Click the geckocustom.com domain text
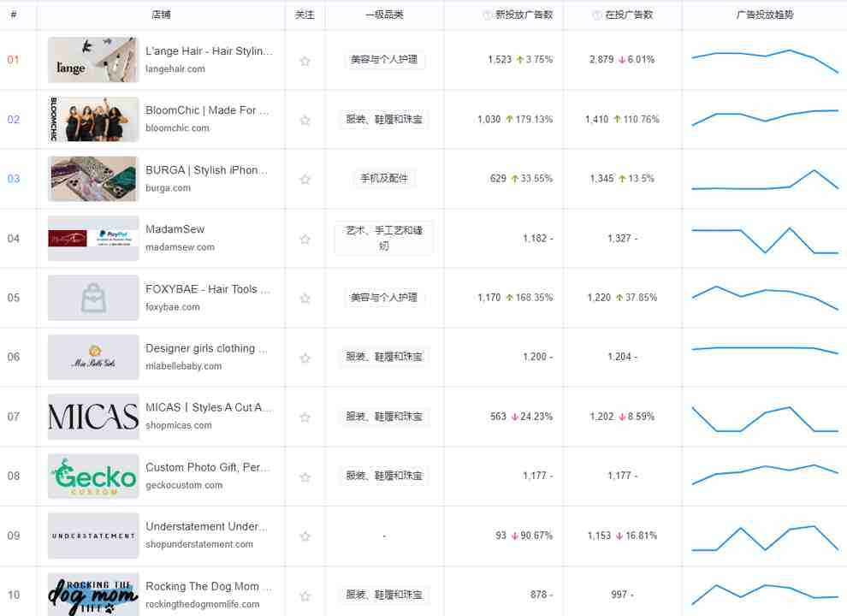The height and width of the screenshot is (616, 847). (184, 485)
